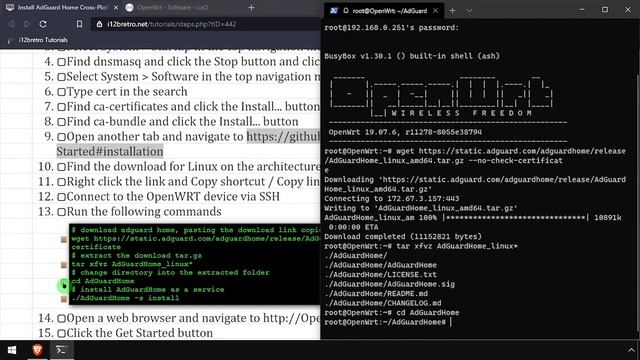Check step 6 Type cert checkbox
The image size is (640, 360).
point(61,92)
